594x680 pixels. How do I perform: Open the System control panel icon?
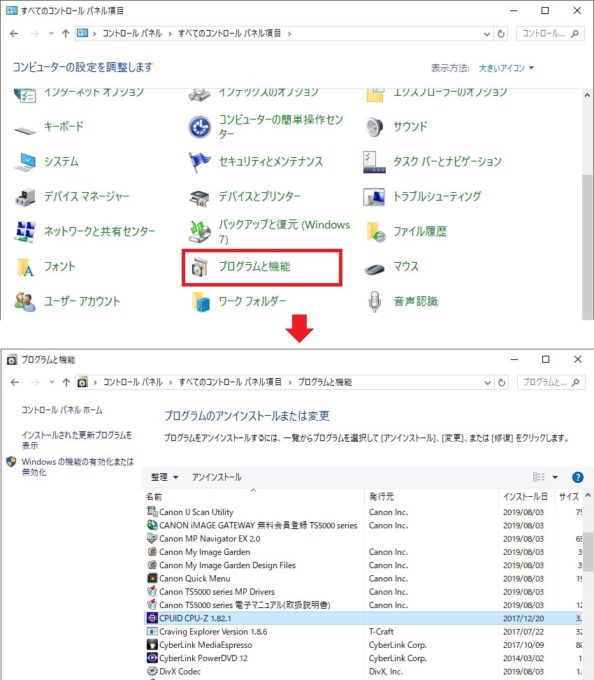[25, 162]
